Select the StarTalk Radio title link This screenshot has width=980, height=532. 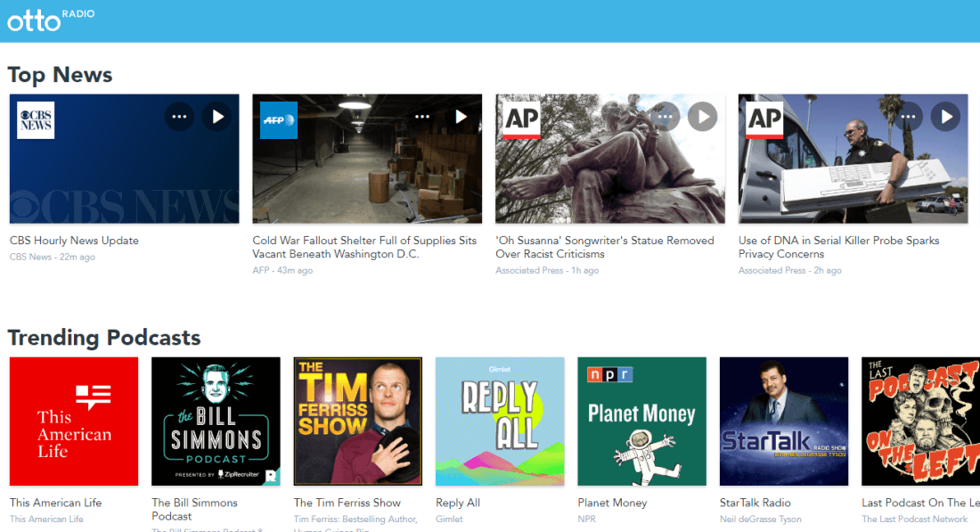755,503
